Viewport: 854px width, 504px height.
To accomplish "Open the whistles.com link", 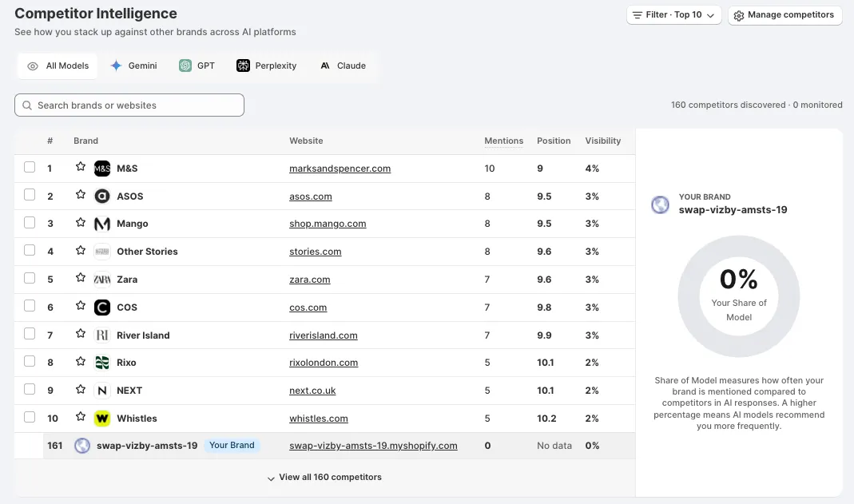I will [x=319, y=419].
